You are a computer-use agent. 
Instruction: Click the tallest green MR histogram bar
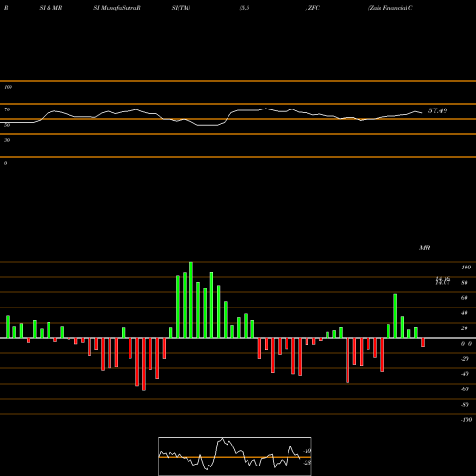click(x=191, y=300)
